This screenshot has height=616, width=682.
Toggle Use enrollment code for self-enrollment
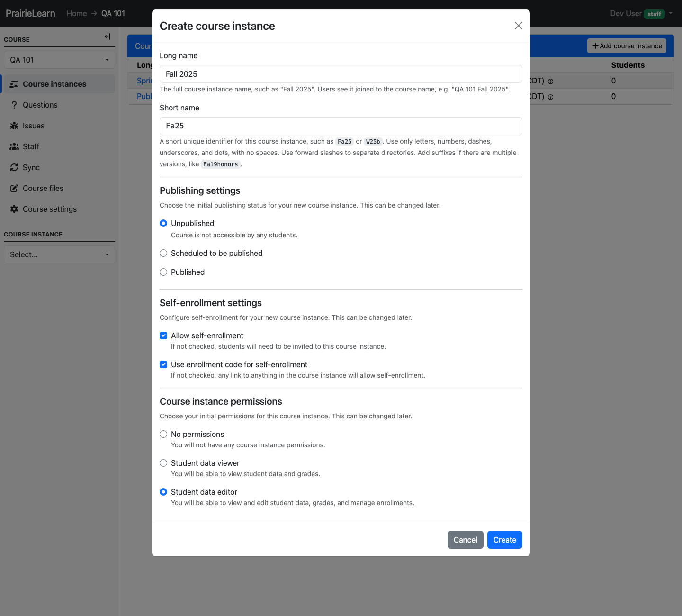tap(163, 364)
